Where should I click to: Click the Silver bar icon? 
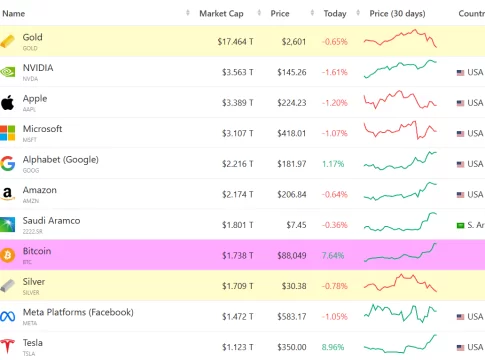pyautogui.click(x=8, y=286)
